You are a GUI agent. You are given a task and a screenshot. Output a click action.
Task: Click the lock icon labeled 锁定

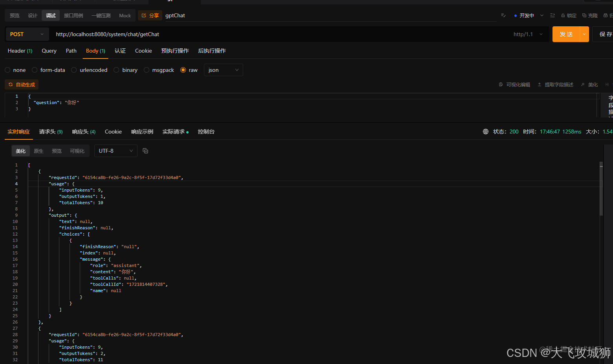569,15
